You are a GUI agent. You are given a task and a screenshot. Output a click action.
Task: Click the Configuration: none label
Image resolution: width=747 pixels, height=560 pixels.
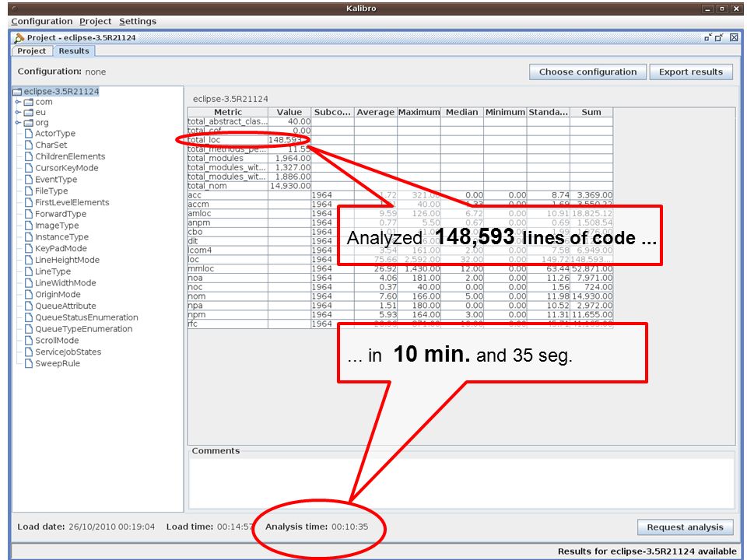(61, 72)
